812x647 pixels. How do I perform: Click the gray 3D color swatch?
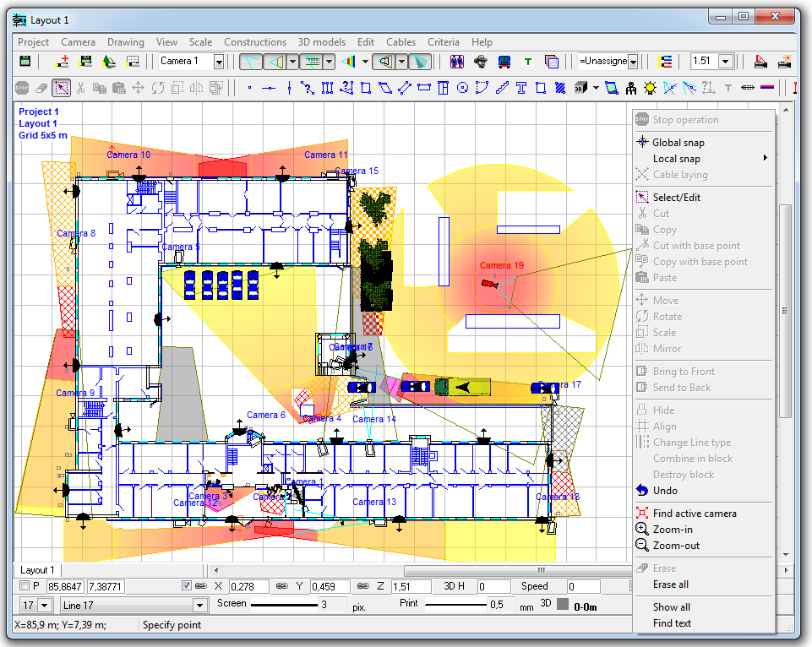(563, 604)
